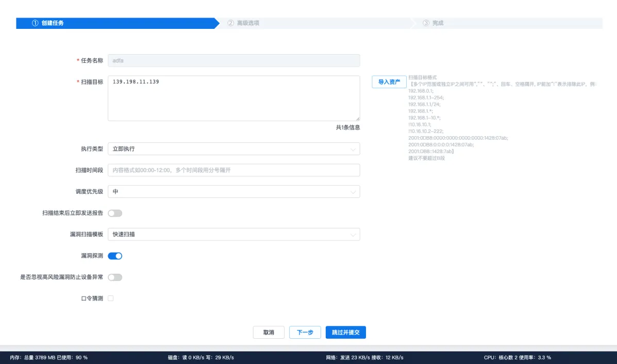Disable the 漏洞探测 toggle

click(115, 256)
